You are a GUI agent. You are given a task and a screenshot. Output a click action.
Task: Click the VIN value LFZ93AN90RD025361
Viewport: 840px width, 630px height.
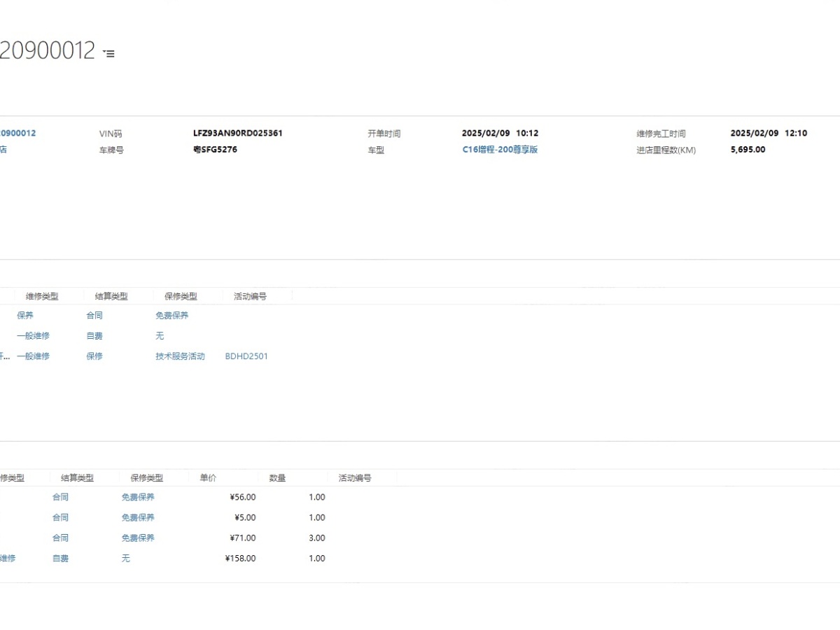click(238, 133)
